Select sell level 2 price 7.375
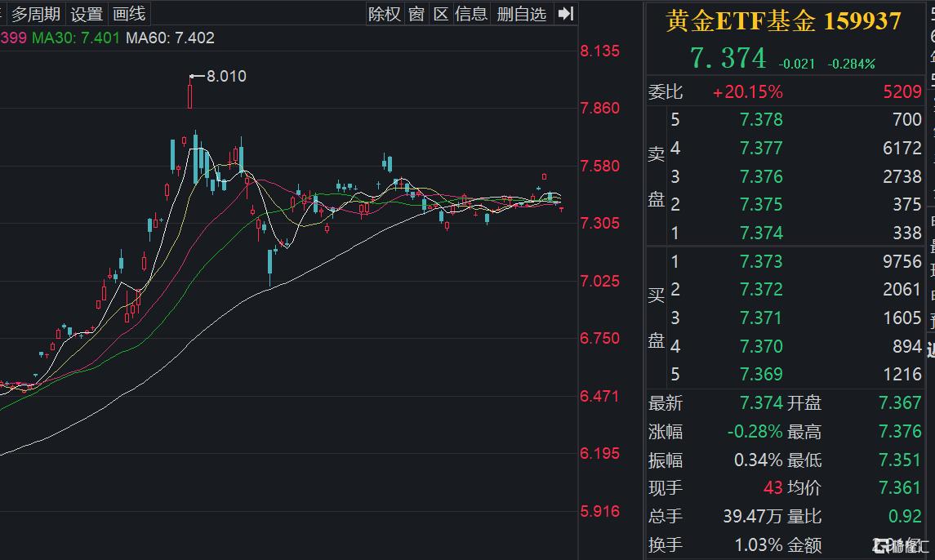The image size is (935, 560). pyautogui.click(x=761, y=205)
